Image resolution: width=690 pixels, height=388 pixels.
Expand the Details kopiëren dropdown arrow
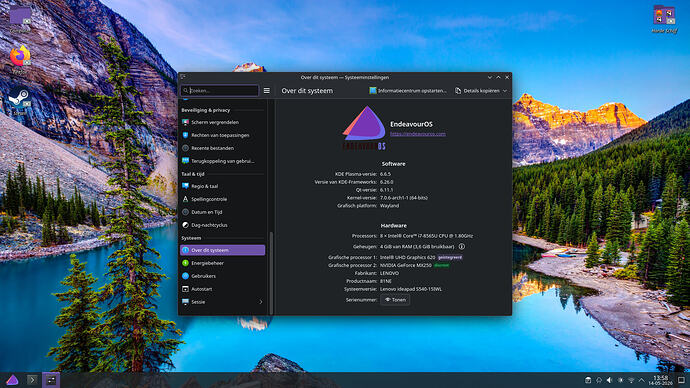(x=505, y=91)
